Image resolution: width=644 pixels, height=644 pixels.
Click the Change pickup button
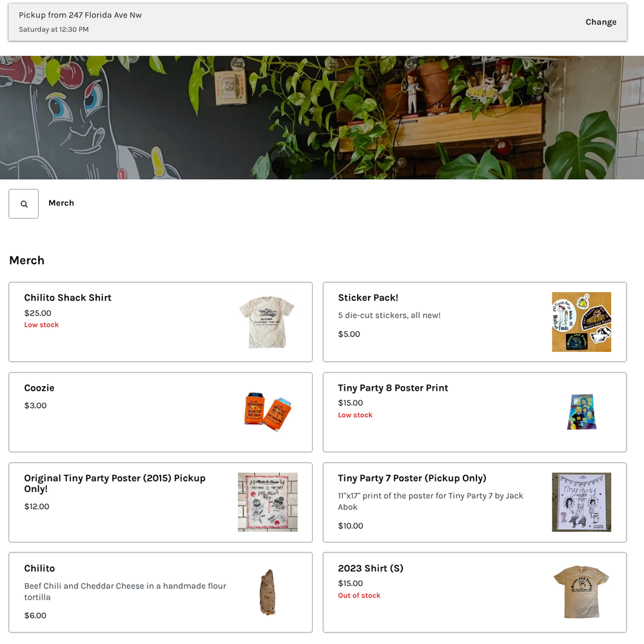600,22
